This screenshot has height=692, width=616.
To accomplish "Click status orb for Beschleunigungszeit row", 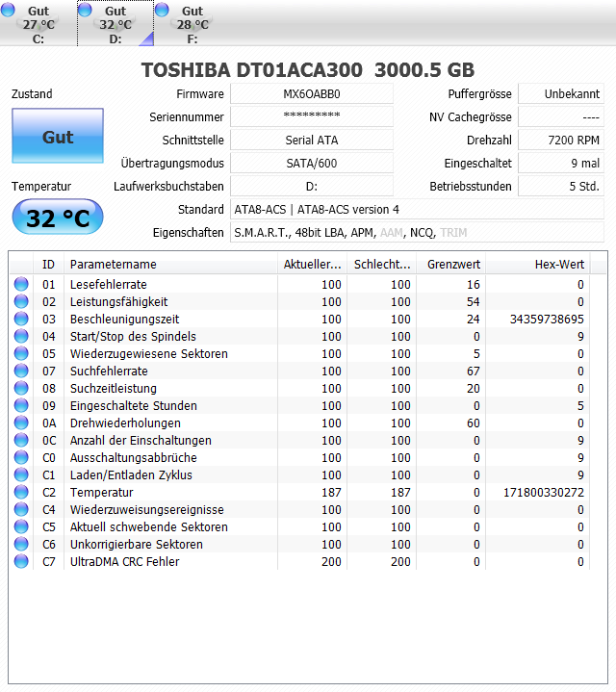I will point(21,319).
